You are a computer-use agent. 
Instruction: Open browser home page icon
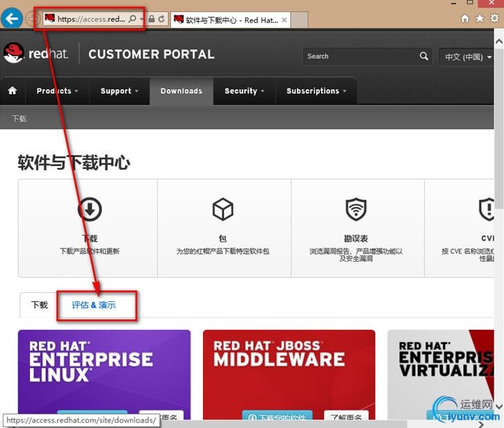(x=465, y=18)
